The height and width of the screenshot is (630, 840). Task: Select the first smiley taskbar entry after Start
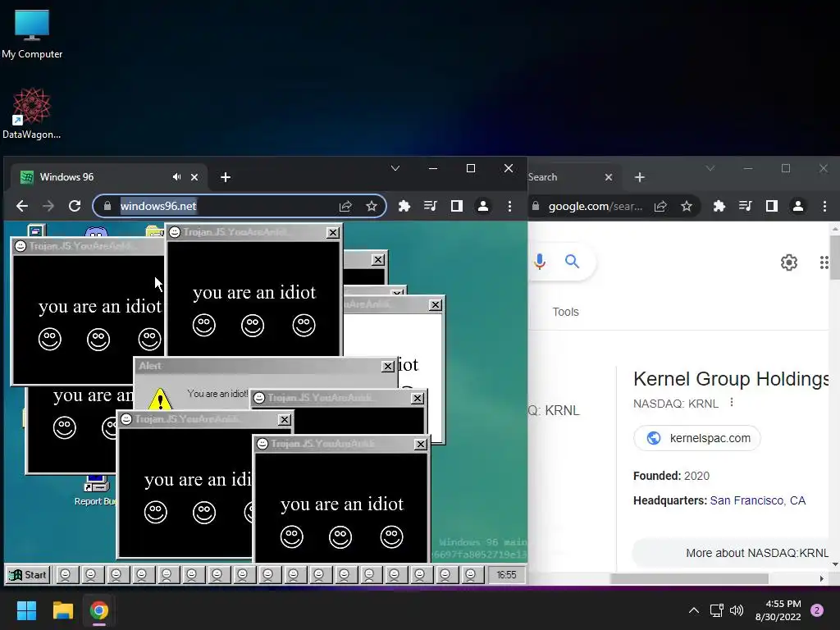point(66,575)
